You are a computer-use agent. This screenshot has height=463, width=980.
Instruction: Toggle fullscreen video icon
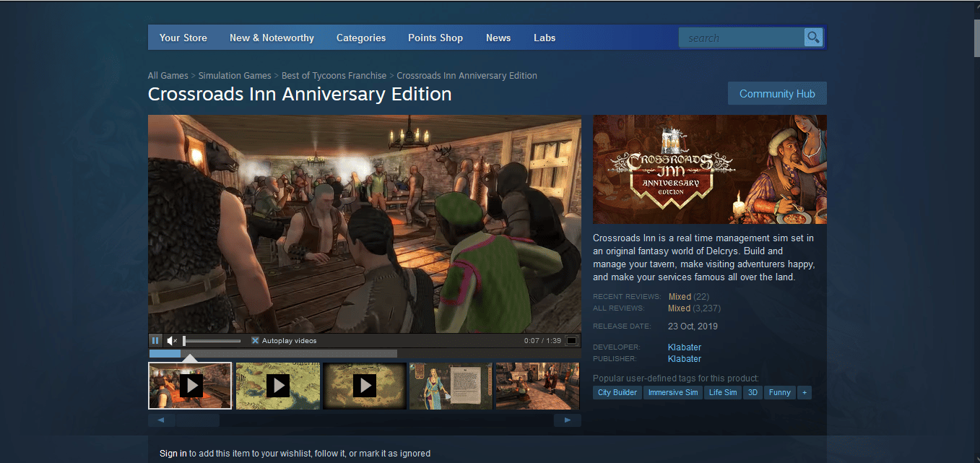tap(571, 341)
